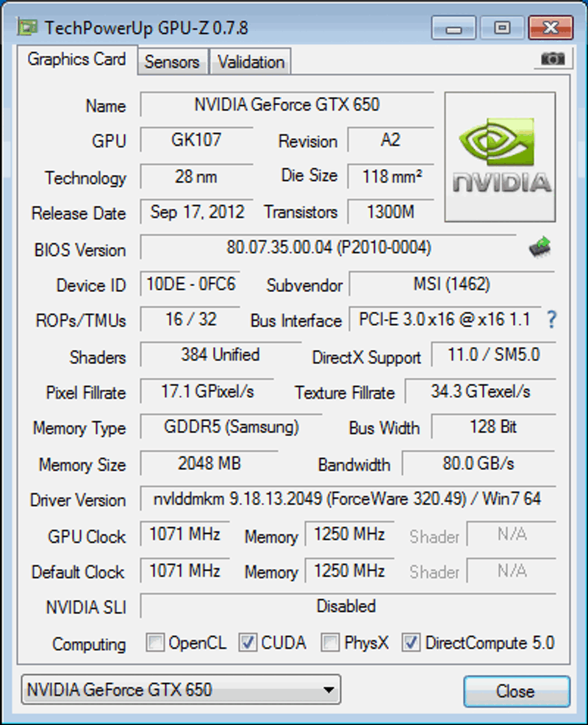Click the Release Date value Sep 17, 2012
Image resolution: width=588 pixels, height=725 pixels.
coord(196,212)
